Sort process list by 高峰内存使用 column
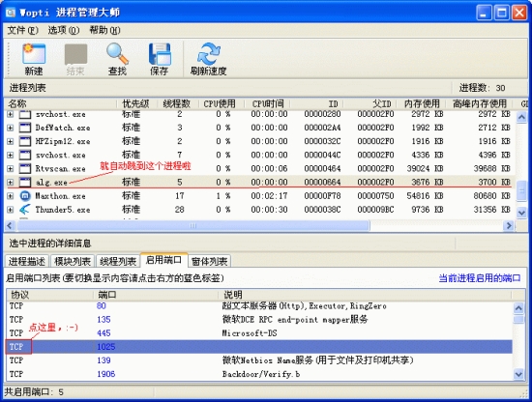The height and width of the screenshot is (402, 532). 480,103
